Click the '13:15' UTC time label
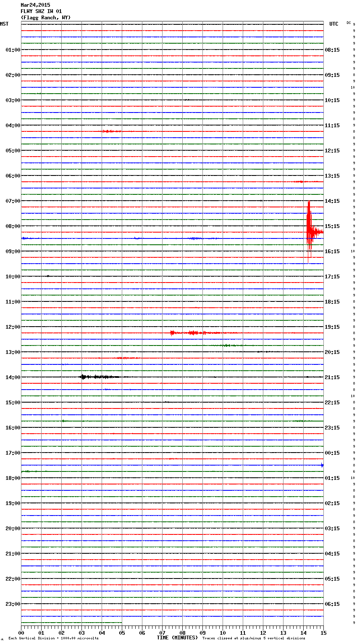 [332, 176]
